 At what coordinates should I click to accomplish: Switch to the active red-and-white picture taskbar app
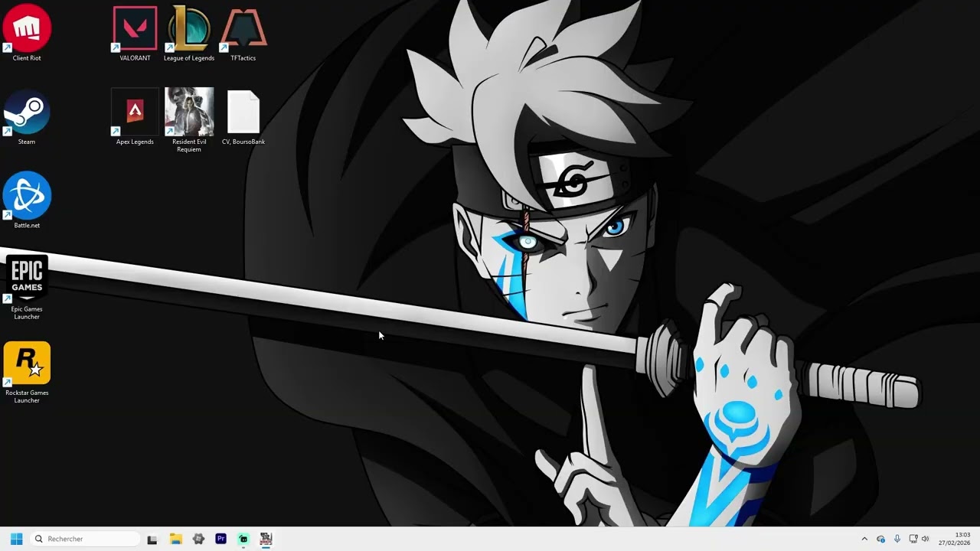pos(266,539)
